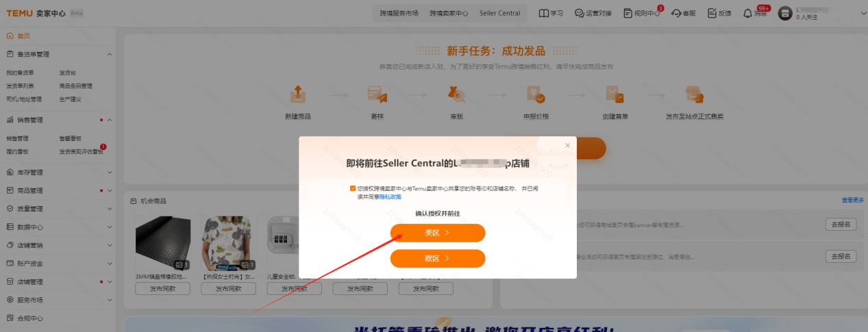
Task: Switch to the Seller Central tab
Action: (x=499, y=13)
